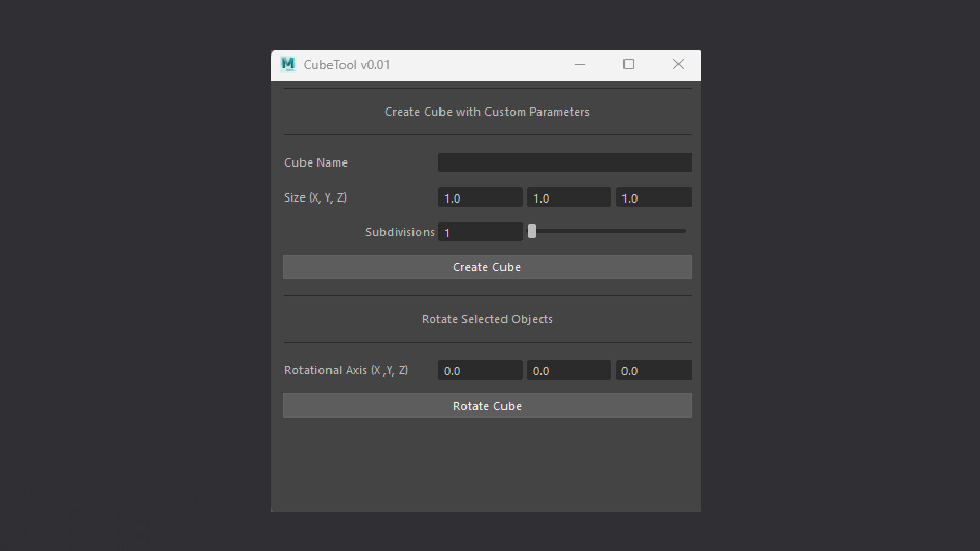Click the CubeTool v0.01 title text
The image size is (980, 551).
click(x=347, y=65)
